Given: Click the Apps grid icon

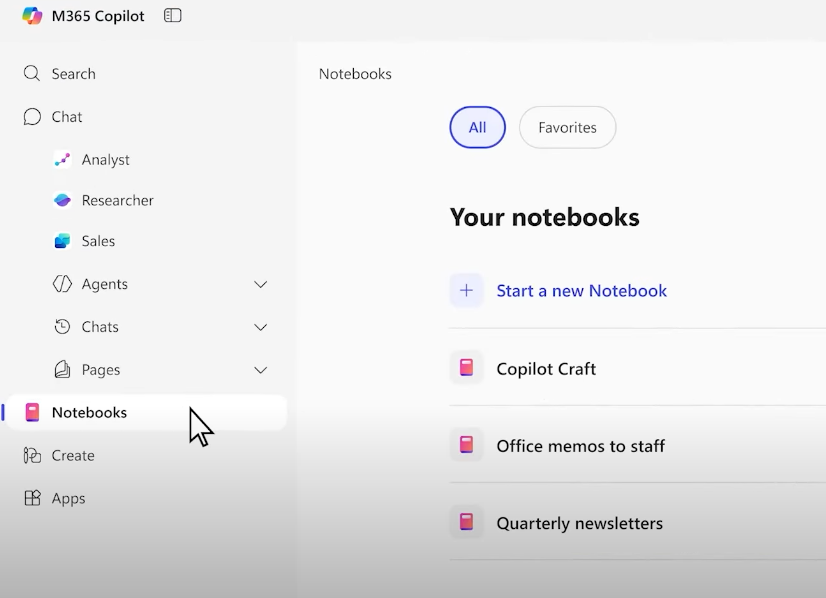Looking at the screenshot, I should tap(32, 498).
